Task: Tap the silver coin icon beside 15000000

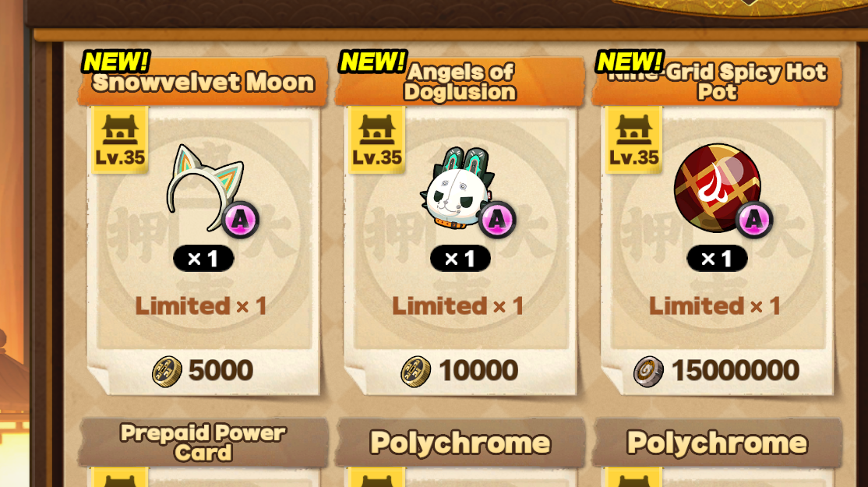Action: point(648,372)
